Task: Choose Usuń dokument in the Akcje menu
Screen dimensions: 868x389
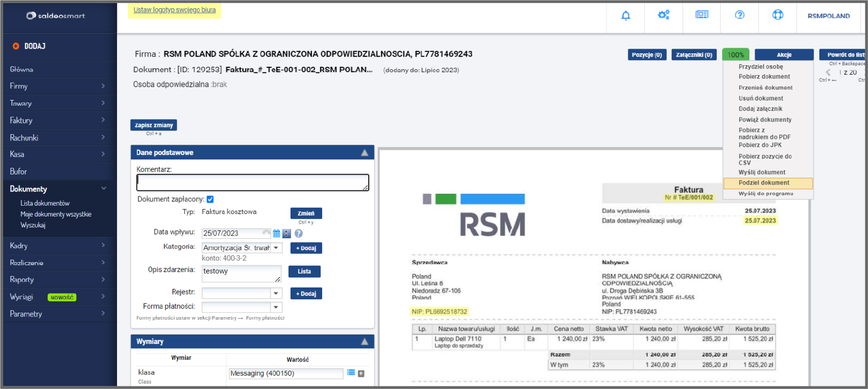Action: pos(761,98)
